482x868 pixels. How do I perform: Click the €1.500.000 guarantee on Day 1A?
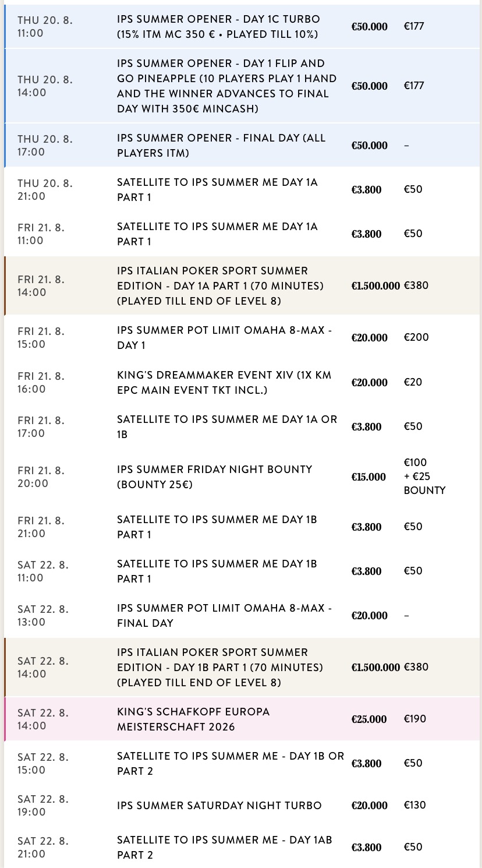coord(375,286)
